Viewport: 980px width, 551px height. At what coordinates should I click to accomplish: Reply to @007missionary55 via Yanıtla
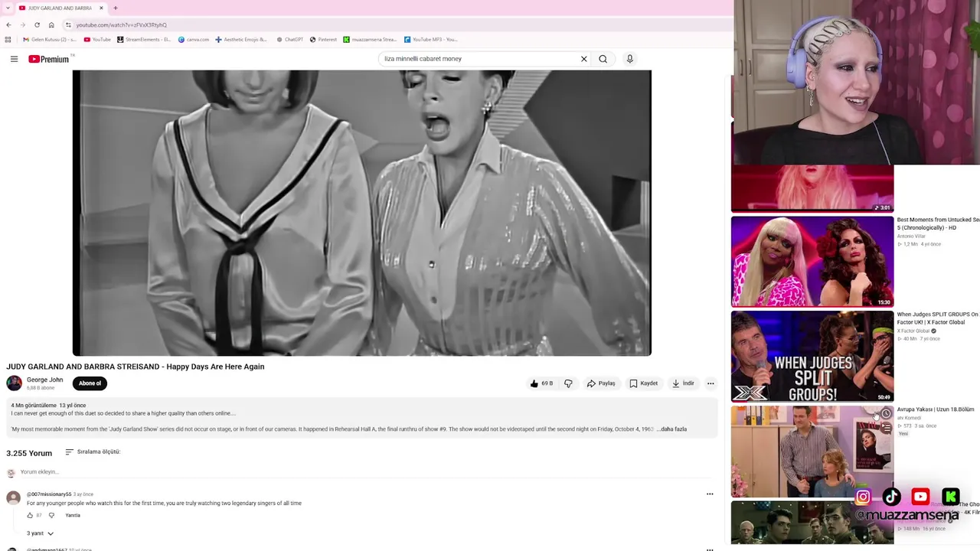click(x=73, y=515)
